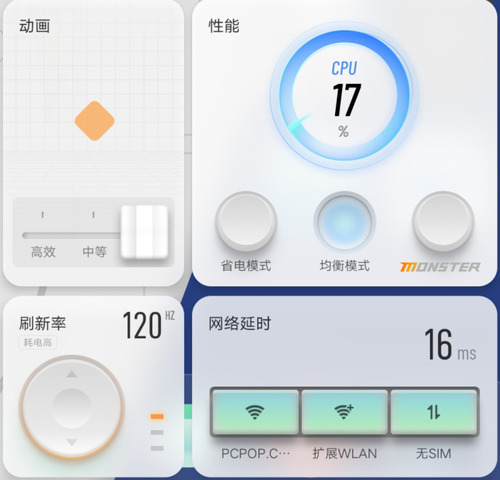Click the Monster mode logo
Viewport: 500px width, 480px height.
click(440, 267)
